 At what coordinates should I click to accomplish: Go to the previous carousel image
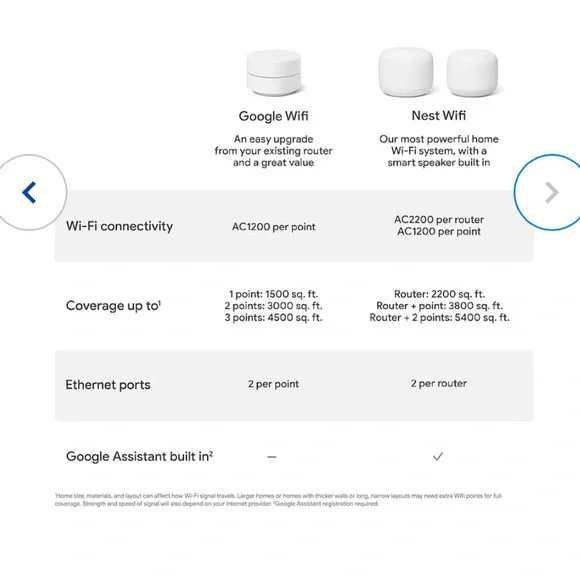click(30, 192)
